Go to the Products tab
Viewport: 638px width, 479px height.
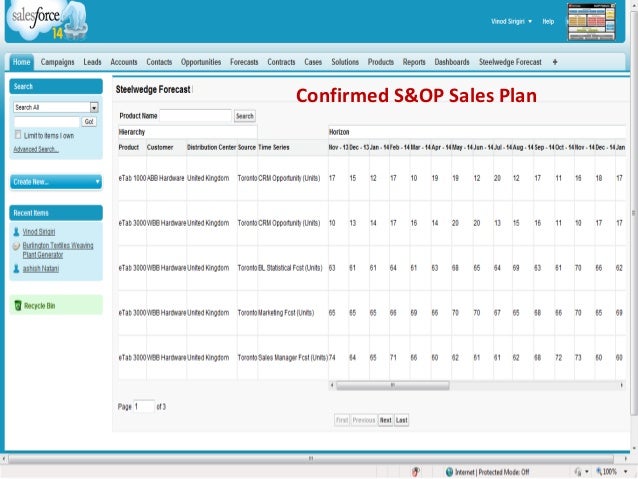[381, 62]
